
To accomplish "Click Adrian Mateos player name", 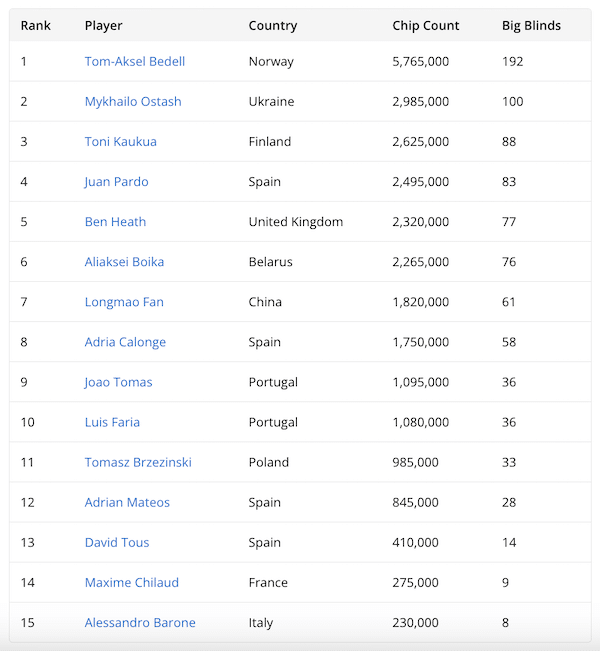I will [127, 502].
